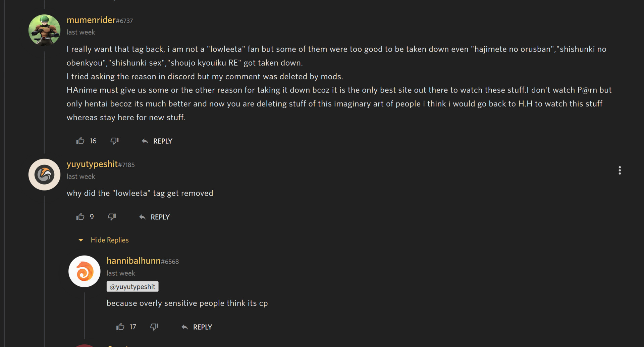Like mumenrider's comment with thumbs up

80,141
